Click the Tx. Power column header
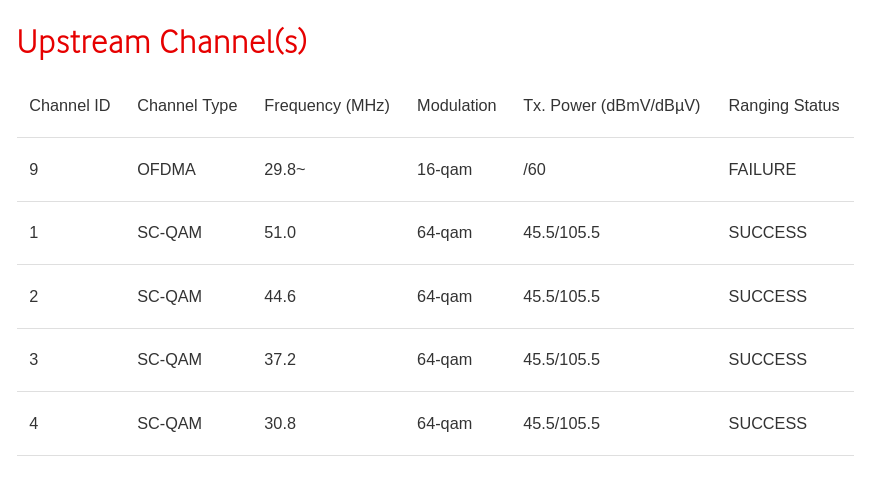 click(x=611, y=105)
